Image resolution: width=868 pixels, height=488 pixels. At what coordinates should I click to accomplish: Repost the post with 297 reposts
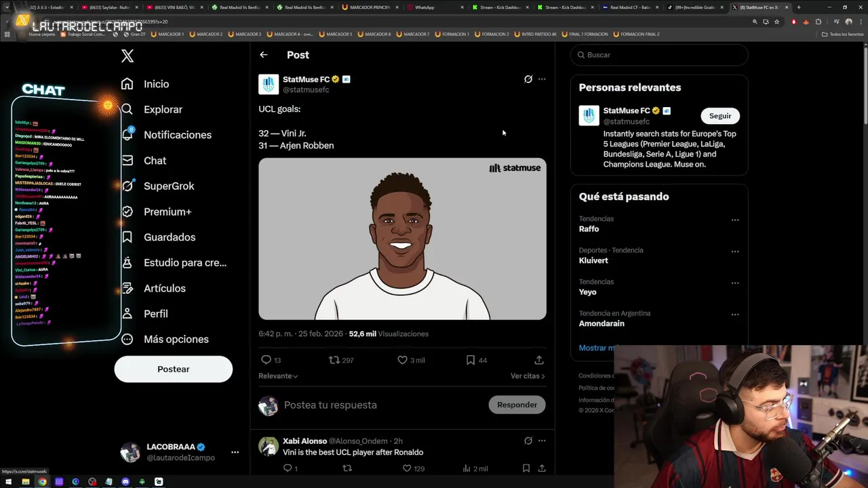coord(341,360)
